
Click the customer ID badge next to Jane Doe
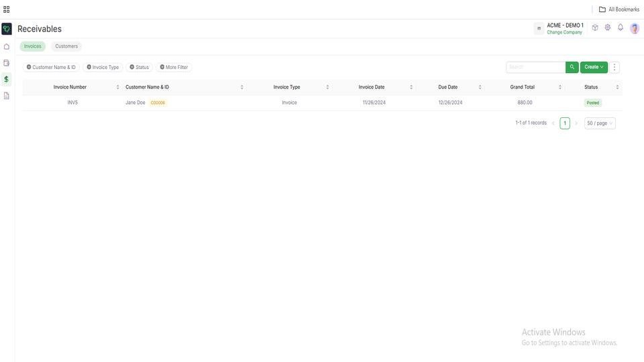158,103
